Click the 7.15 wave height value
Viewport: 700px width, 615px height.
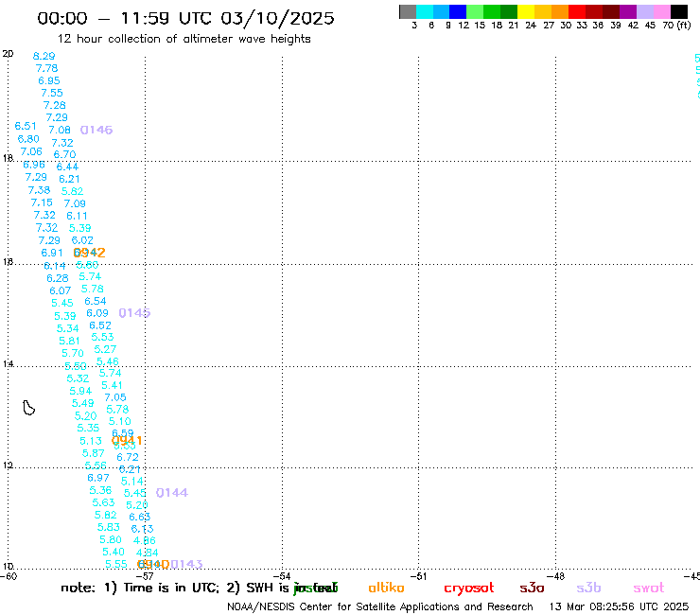(42, 202)
